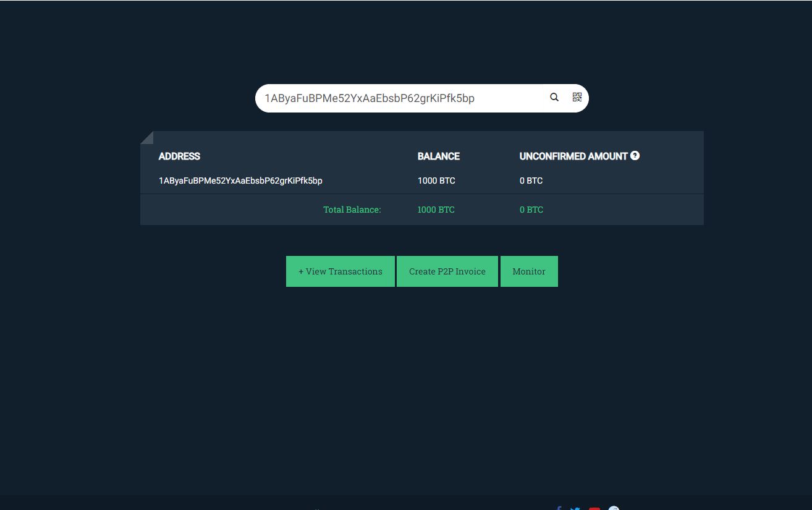
Task: Click the UNCONFIRMED AMOUNT column header
Action: coord(573,156)
